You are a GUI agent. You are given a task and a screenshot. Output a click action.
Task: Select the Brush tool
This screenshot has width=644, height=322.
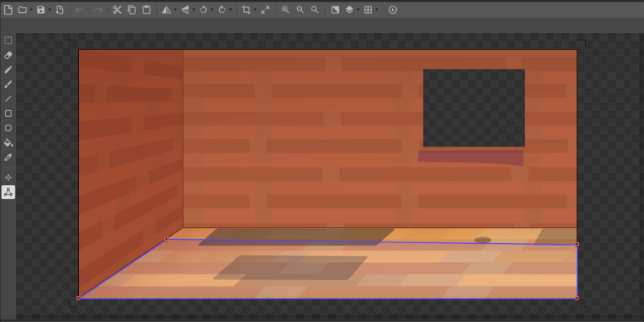[x=8, y=85]
